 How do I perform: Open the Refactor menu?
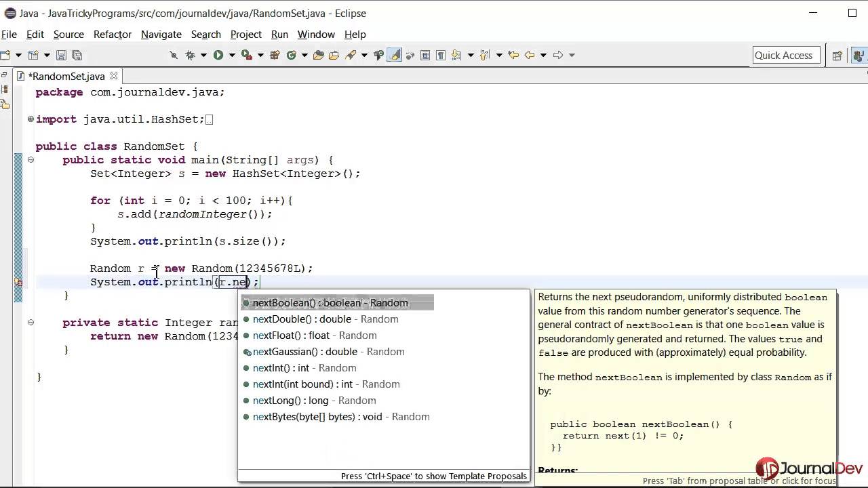point(113,34)
